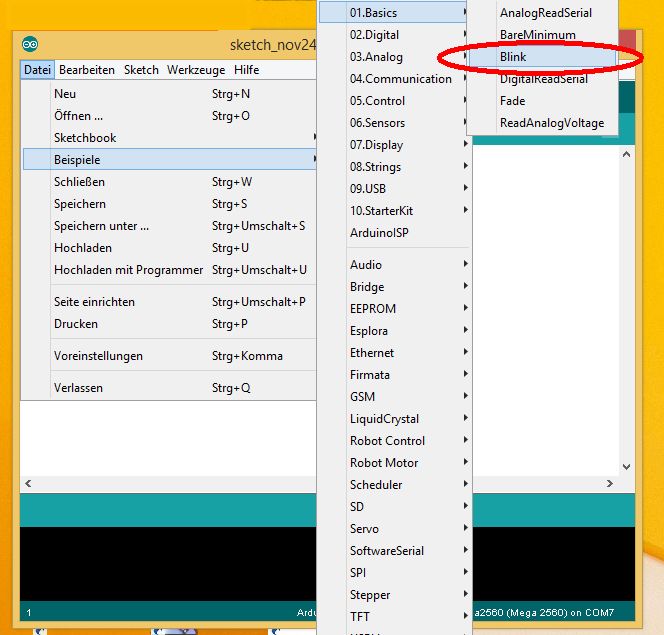664x635 pixels.
Task: Open the Blink example sketch
Action: [x=542, y=57]
